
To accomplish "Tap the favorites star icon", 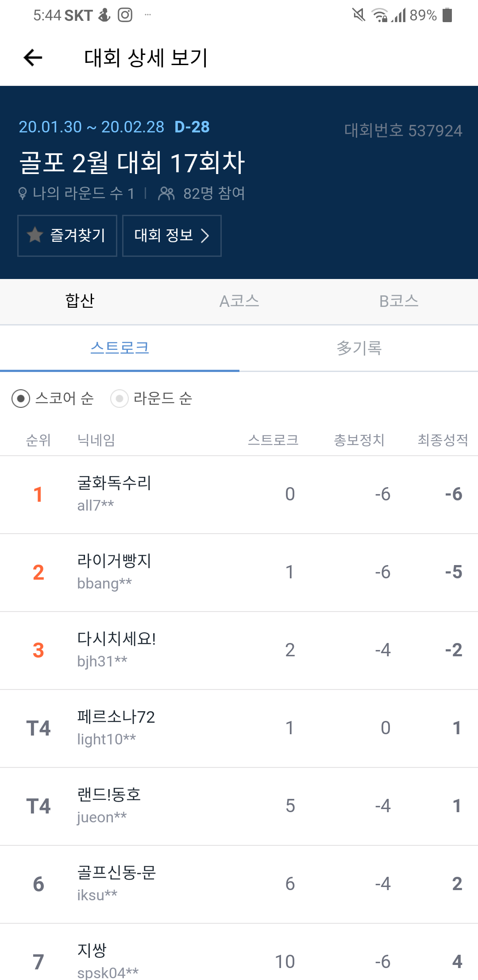I will [x=35, y=235].
